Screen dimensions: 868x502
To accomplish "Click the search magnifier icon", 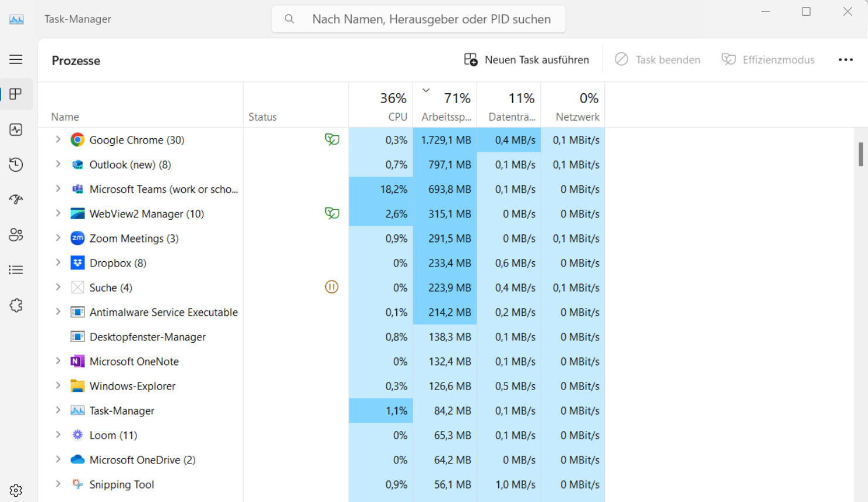I will 290,19.
